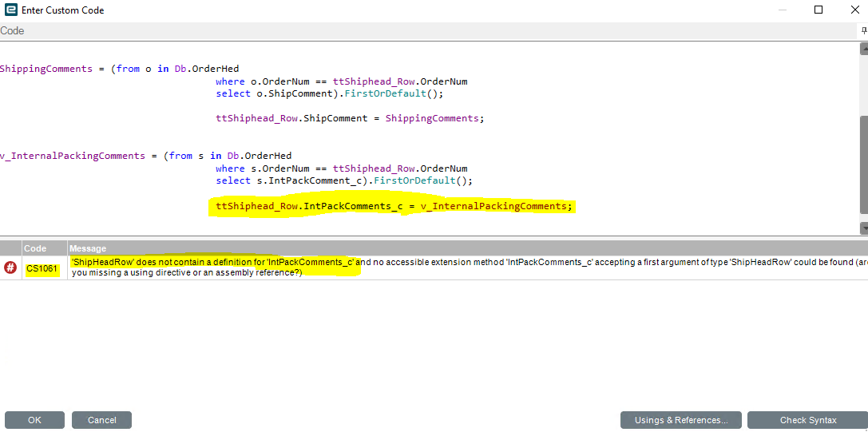The width and height of the screenshot is (868, 432).
Task: Click the 'where s.OrderNum' line
Action: [x=342, y=168]
